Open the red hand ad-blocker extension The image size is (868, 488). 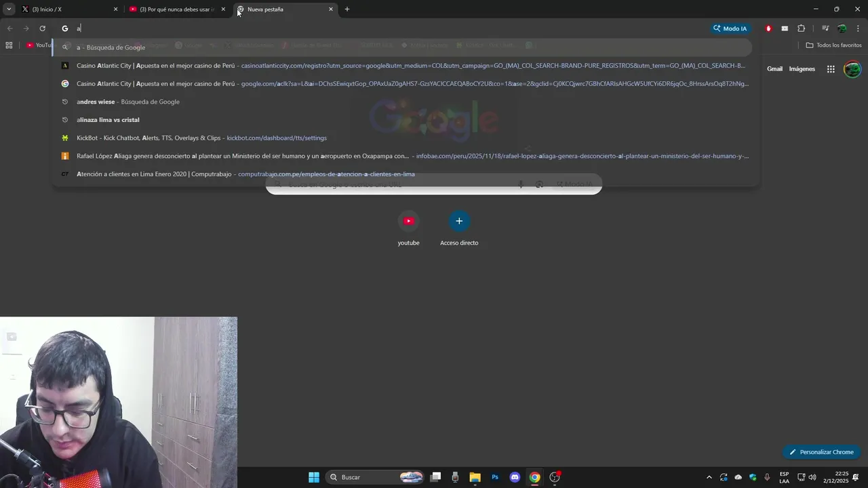tap(768, 28)
